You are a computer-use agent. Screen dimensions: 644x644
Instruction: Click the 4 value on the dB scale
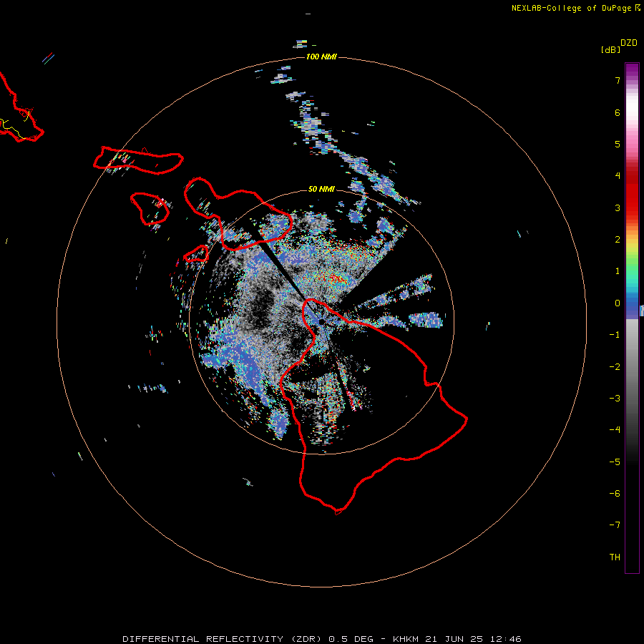coord(618,176)
